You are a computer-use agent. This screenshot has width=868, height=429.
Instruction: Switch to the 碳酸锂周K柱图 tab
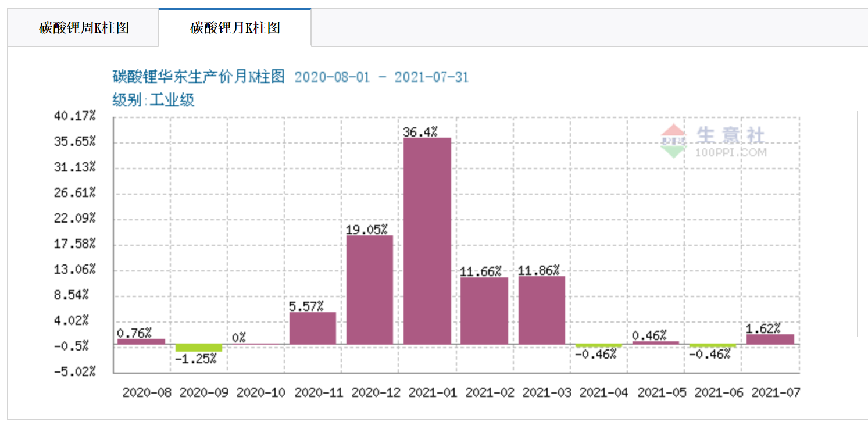pos(83,28)
